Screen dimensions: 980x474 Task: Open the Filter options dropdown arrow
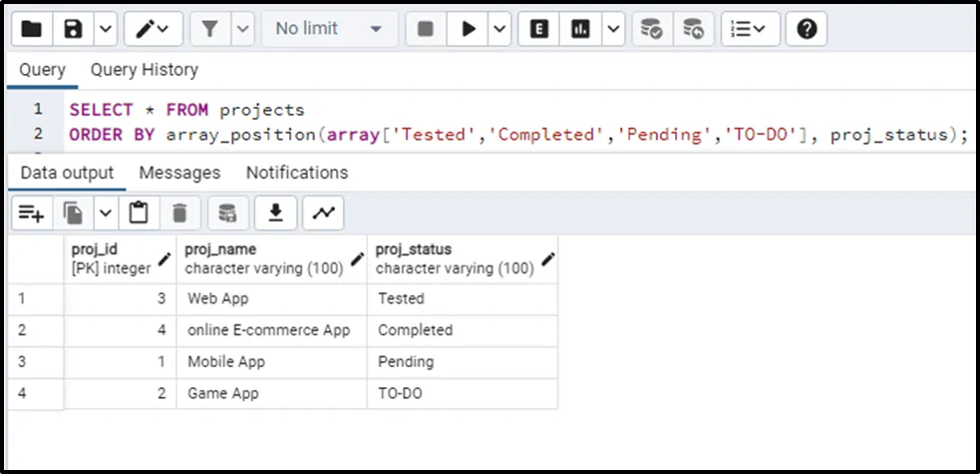click(243, 29)
